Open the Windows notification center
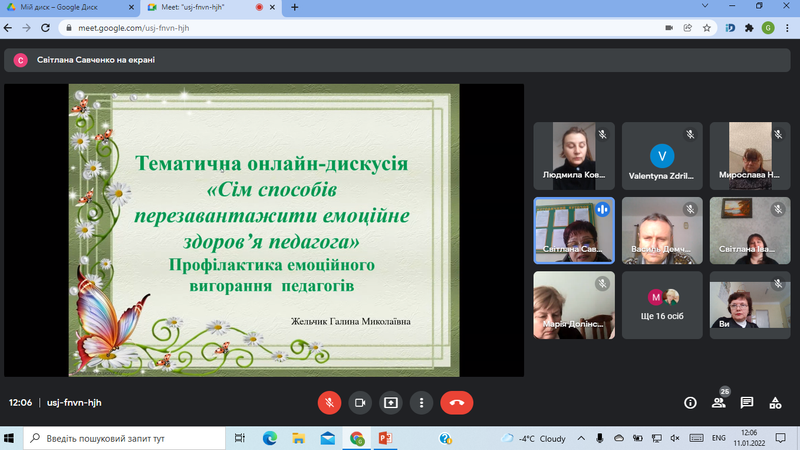 click(x=781, y=438)
